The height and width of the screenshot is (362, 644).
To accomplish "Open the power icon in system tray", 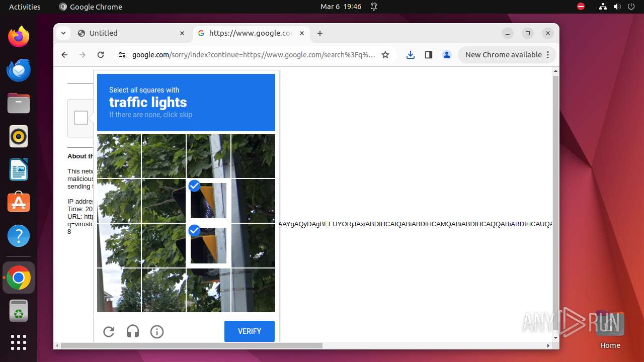I will coord(630,7).
